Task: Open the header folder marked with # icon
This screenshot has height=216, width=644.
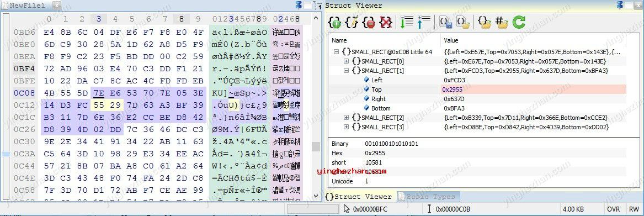Action: click(x=502, y=22)
